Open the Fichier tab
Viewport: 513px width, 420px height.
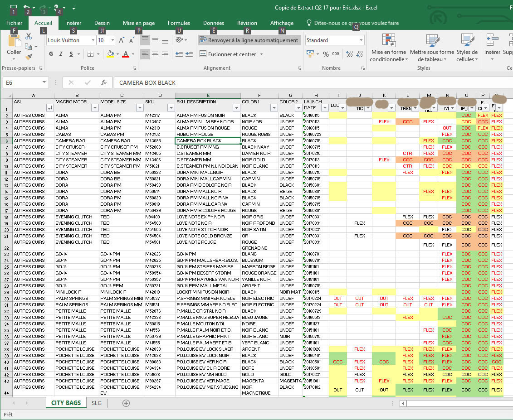[15, 23]
